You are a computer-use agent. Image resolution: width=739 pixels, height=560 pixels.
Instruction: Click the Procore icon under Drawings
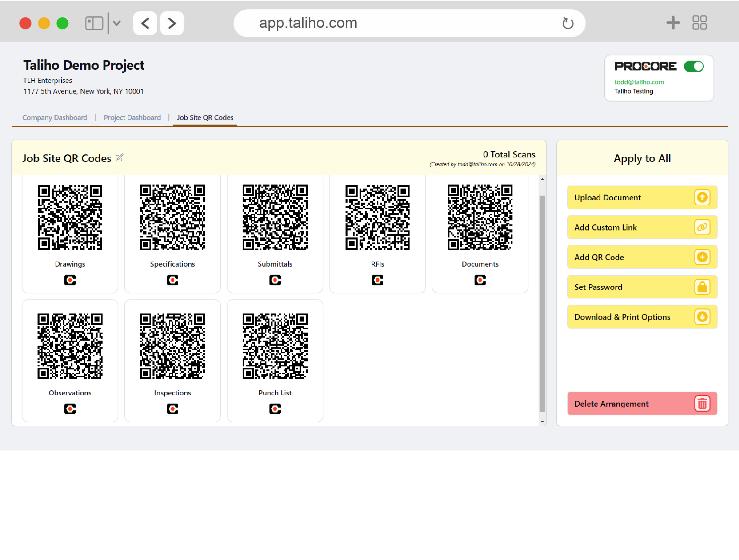70,280
